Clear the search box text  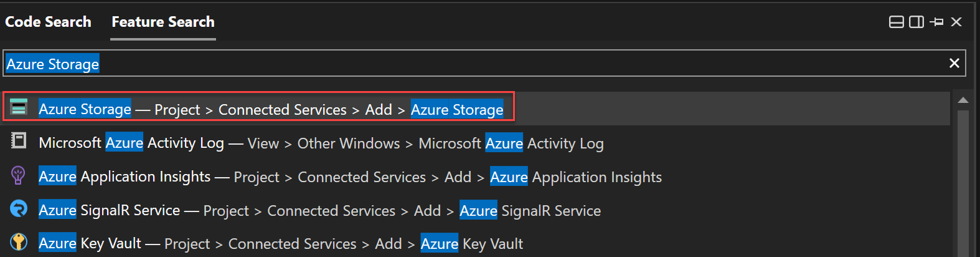tap(954, 63)
